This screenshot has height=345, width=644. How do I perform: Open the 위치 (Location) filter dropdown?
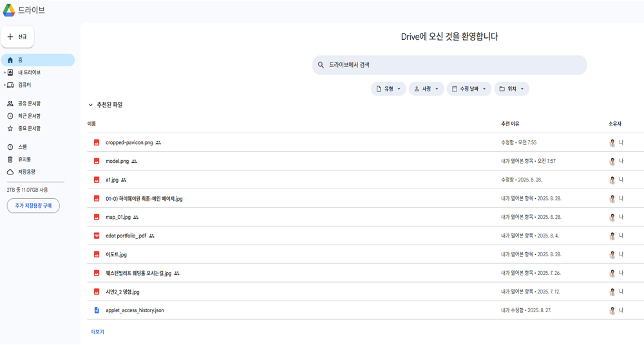[x=512, y=89]
